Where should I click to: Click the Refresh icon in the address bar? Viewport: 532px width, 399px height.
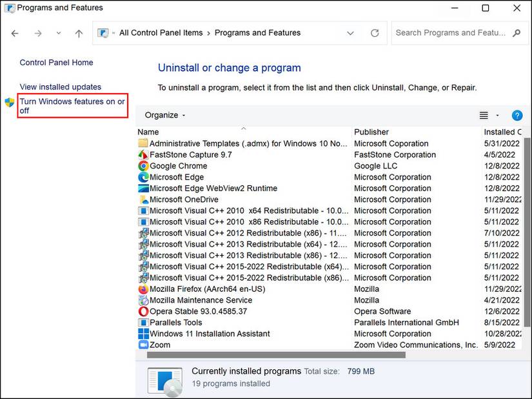coord(374,32)
